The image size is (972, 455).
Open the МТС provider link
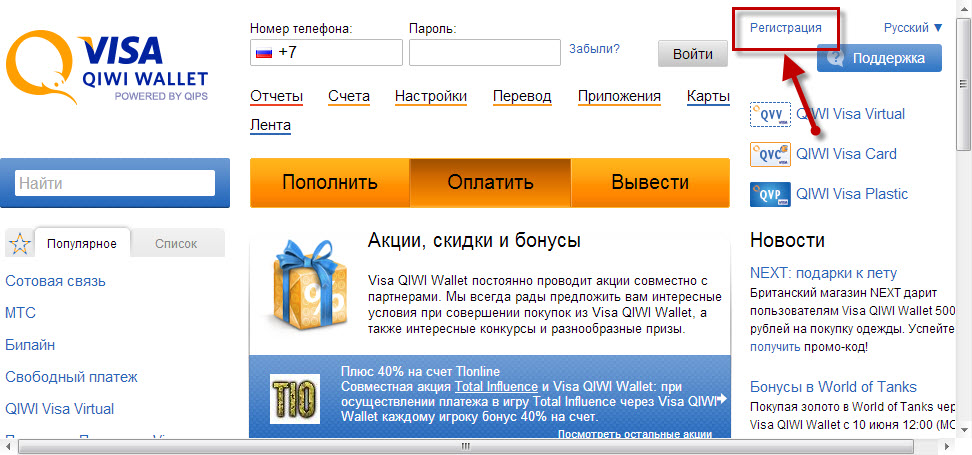[20, 313]
